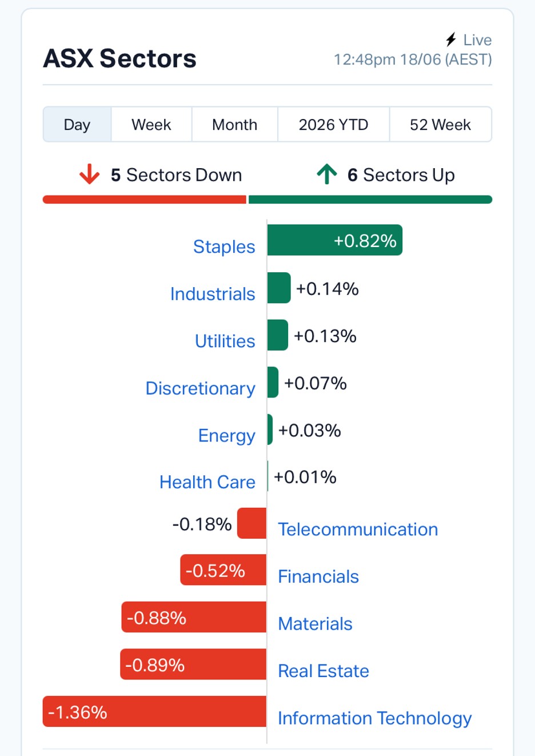Open the Telecommunication sector link
Viewport: 535px width, 756px height.
click(358, 529)
